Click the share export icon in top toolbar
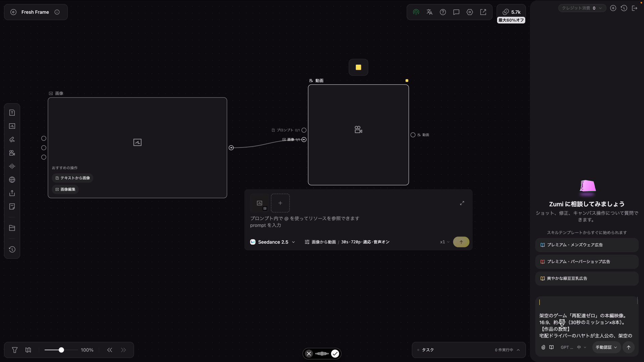 (483, 12)
